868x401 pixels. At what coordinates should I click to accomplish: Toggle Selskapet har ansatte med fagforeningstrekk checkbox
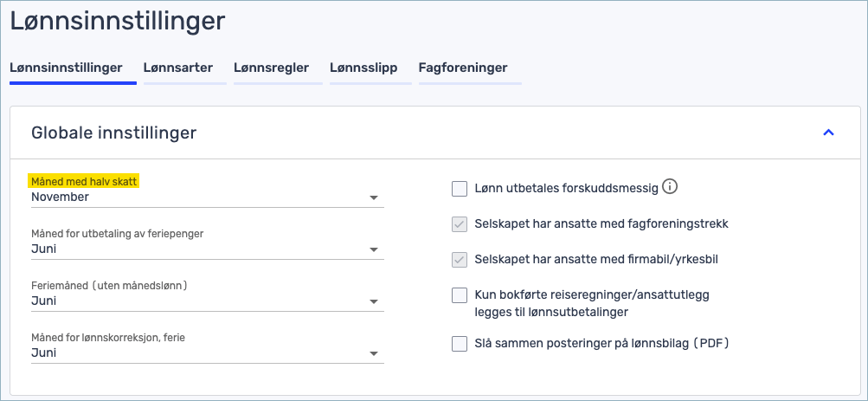coord(460,224)
